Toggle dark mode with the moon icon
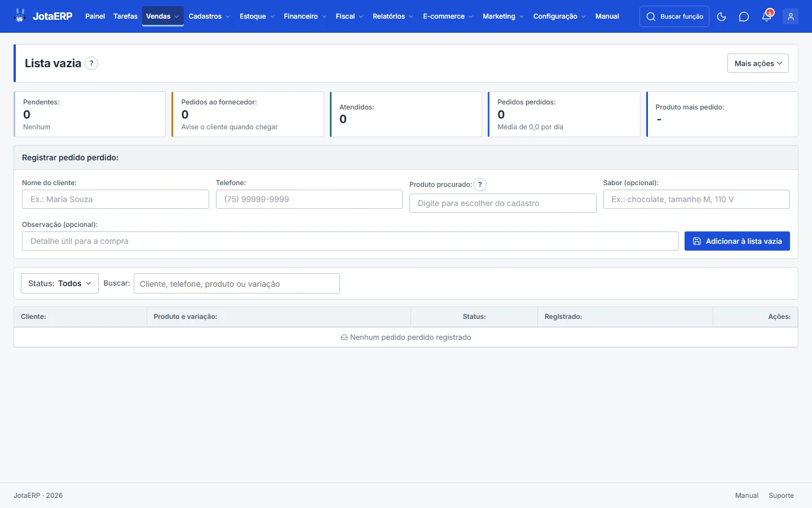Screen dimensions: 812x508 (721, 16)
